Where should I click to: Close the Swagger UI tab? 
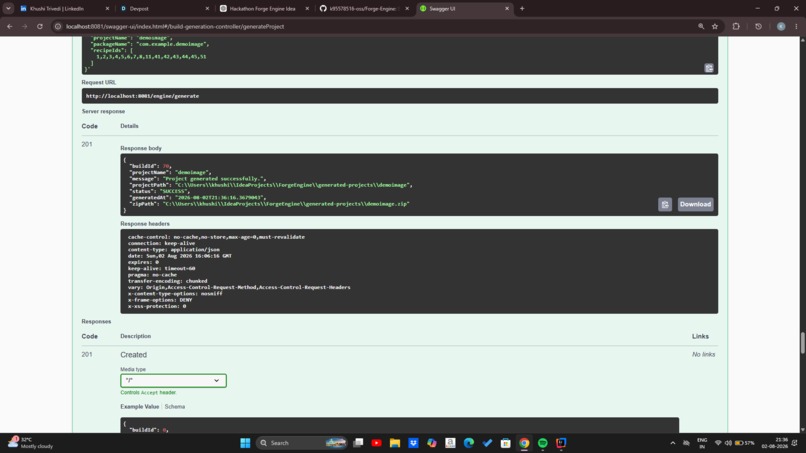[x=507, y=9]
